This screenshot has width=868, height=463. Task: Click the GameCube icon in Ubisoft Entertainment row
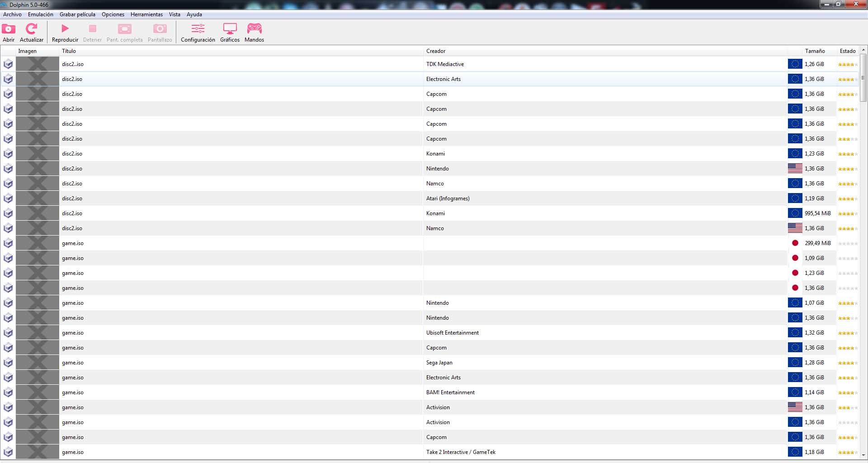click(x=8, y=333)
